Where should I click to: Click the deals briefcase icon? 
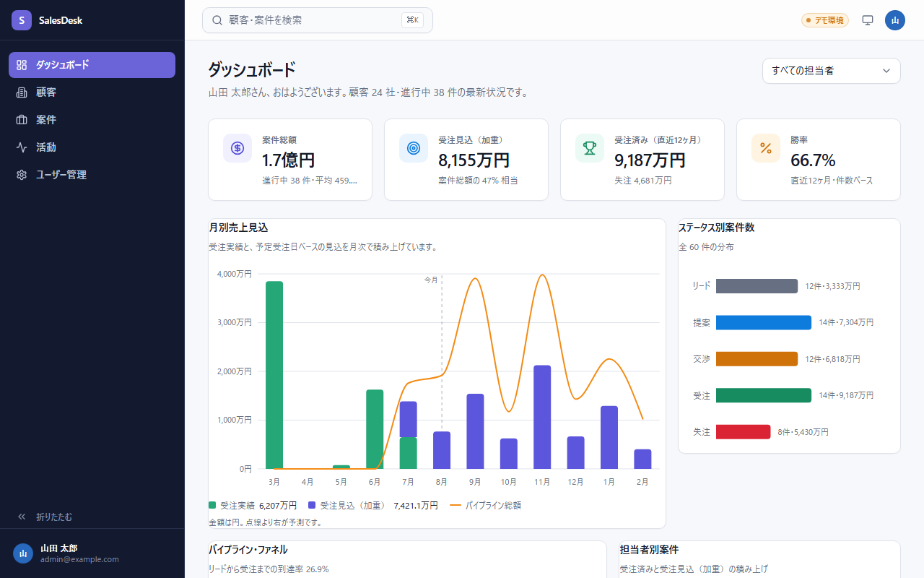pos(22,120)
